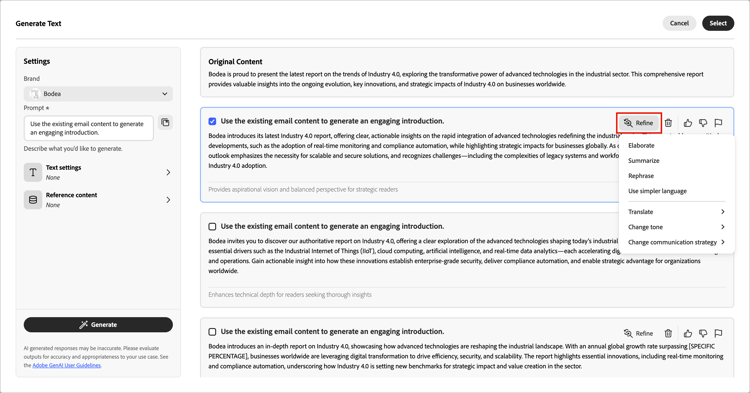Screen dimensions: 750x393
Task: Choose Elaborate from the Refine menu
Action: point(641,145)
